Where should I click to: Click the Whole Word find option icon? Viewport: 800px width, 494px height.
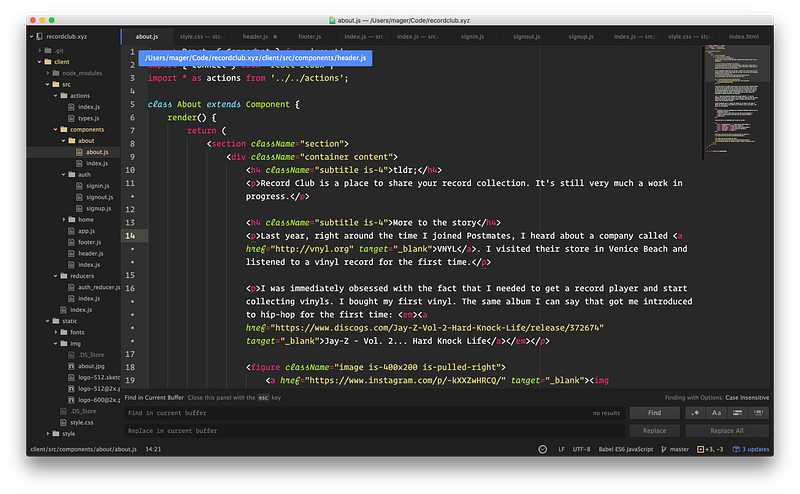pyautogui.click(x=760, y=412)
